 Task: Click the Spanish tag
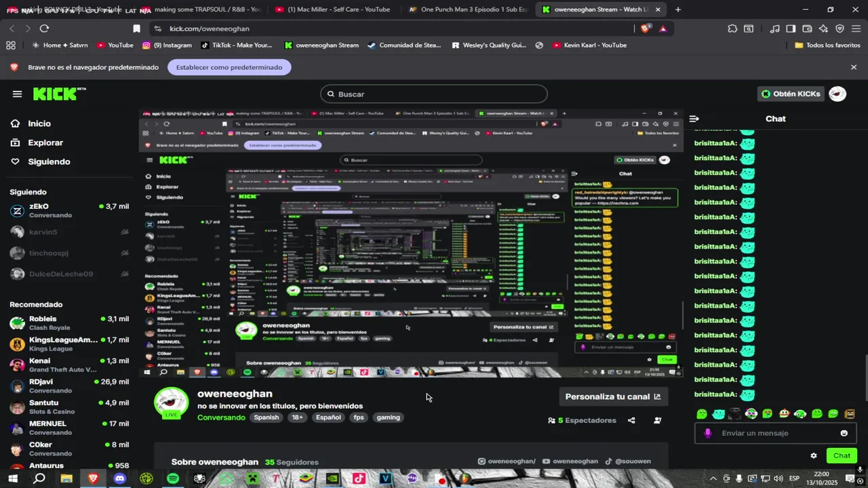pyautogui.click(x=267, y=418)
